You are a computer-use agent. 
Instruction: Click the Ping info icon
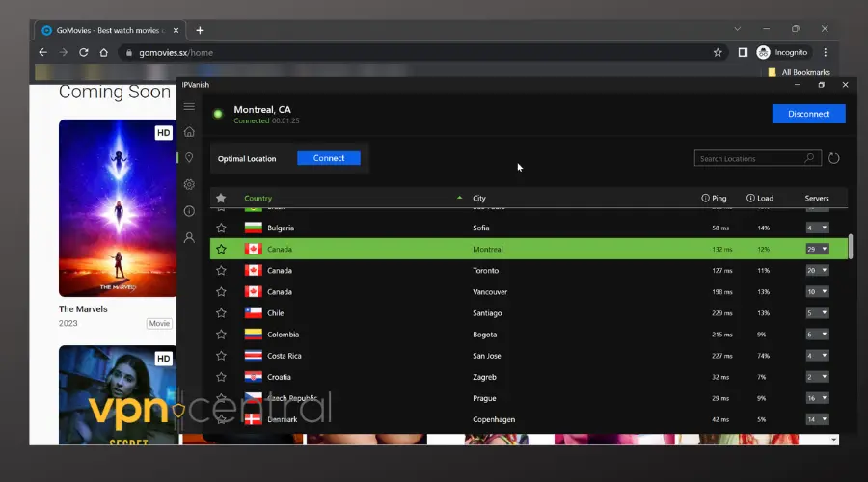705,199
